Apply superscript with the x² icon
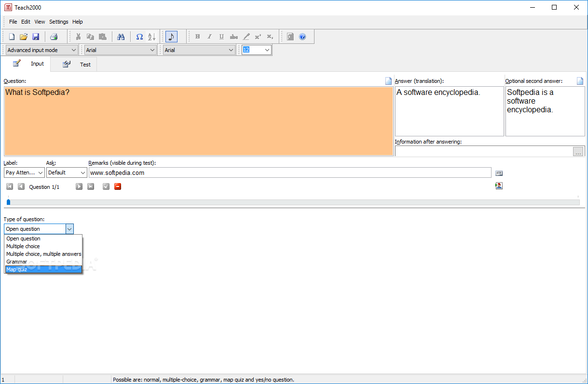This screenshot has height=384, width=588. (258, 37)
